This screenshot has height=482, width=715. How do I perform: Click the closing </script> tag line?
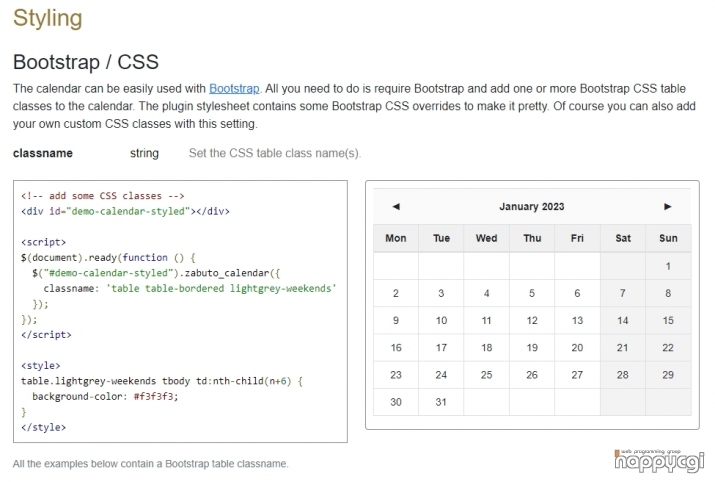pos(46,335)
